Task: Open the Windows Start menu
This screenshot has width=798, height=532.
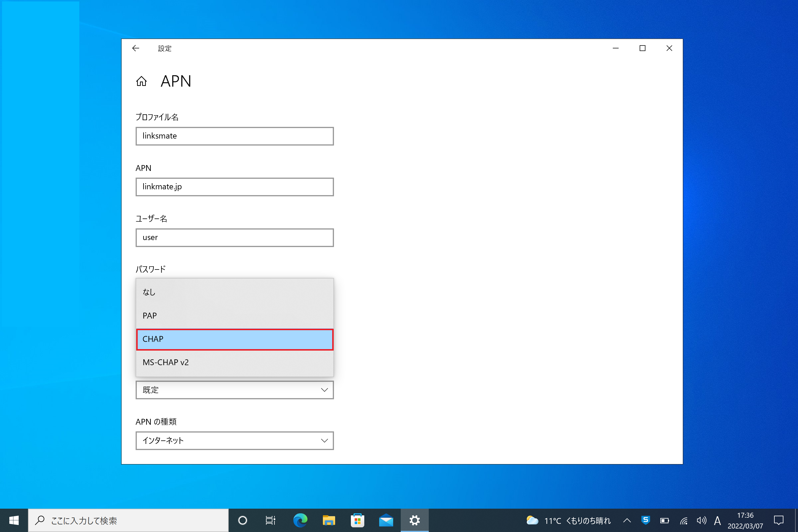Action: point(14,520)
